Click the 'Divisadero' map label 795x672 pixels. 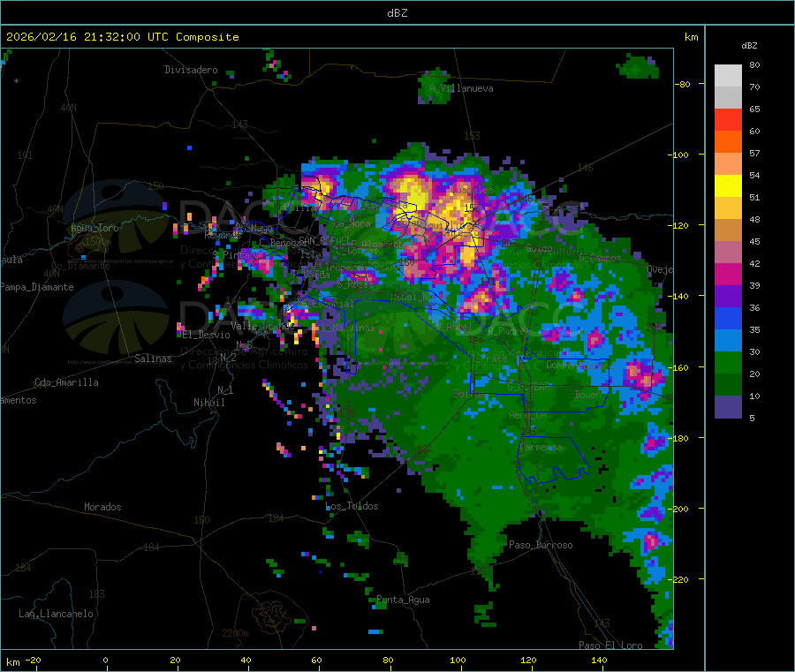(191, 70)
